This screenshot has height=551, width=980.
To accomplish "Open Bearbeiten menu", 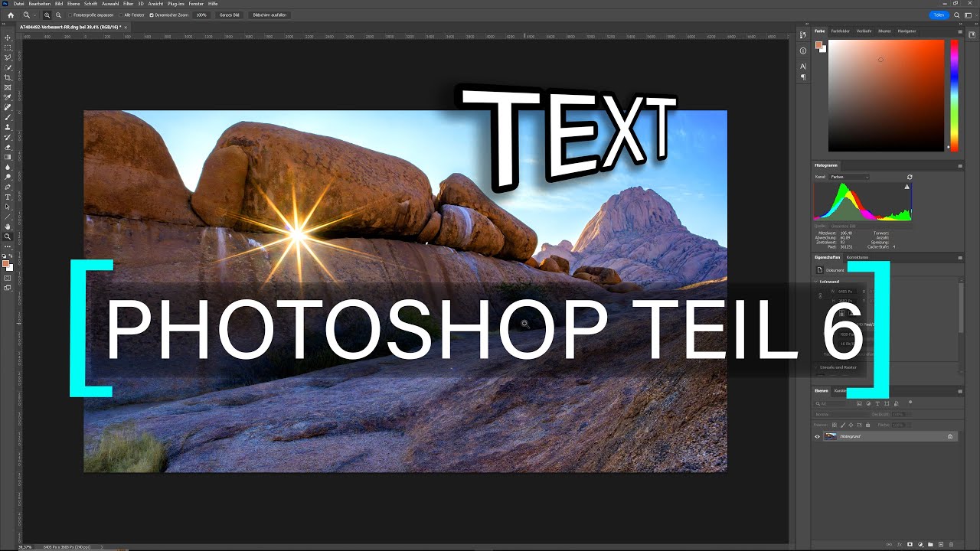I will tap(39, 4).
